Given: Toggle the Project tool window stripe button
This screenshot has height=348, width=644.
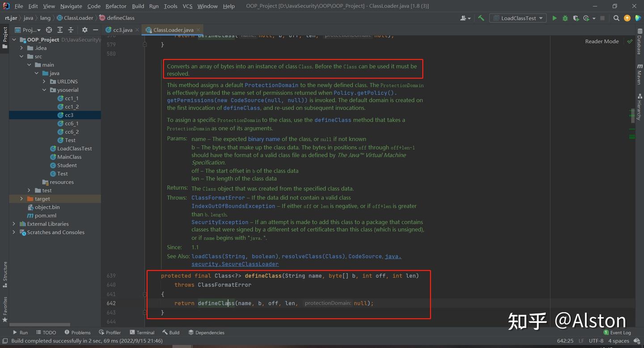Looking at the screenshot, I should [x=5, y=38].
